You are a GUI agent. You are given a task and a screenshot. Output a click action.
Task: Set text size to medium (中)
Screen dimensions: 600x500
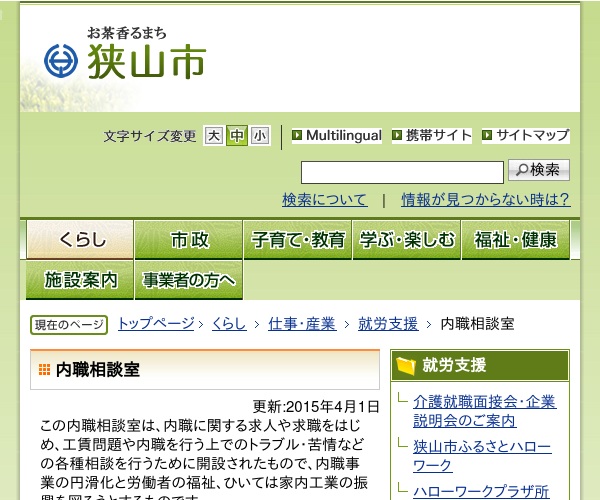[x=237, y=136]
